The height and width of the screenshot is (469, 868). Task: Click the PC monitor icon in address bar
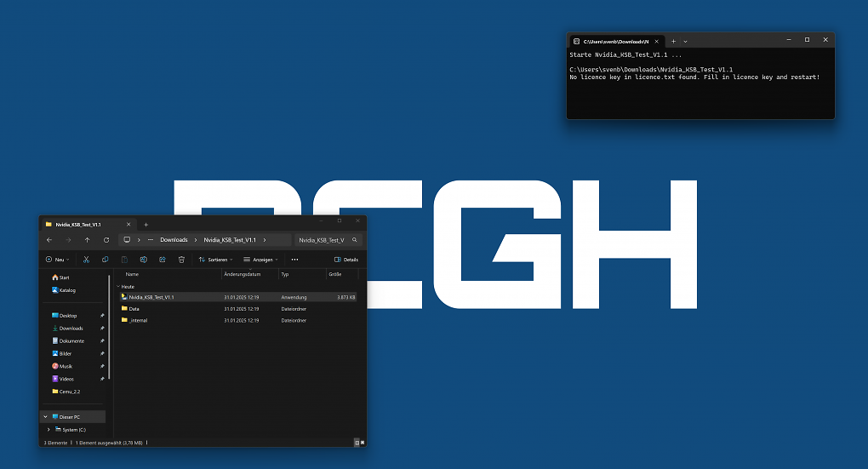tap(127, 240)
